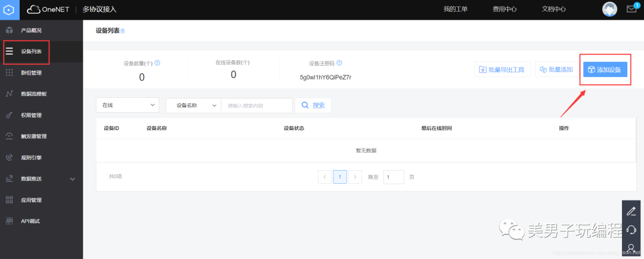Open 文档中心 in top bar
Viewport: 644px width, 259px height.
(x=554, y=9)
